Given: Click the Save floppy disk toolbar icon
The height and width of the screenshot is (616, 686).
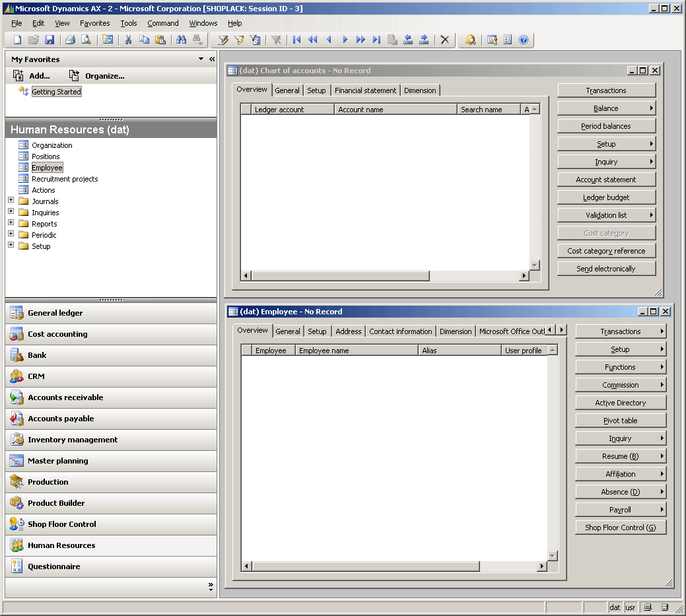Looking at the screenshot, I should (x=50, y=40).
